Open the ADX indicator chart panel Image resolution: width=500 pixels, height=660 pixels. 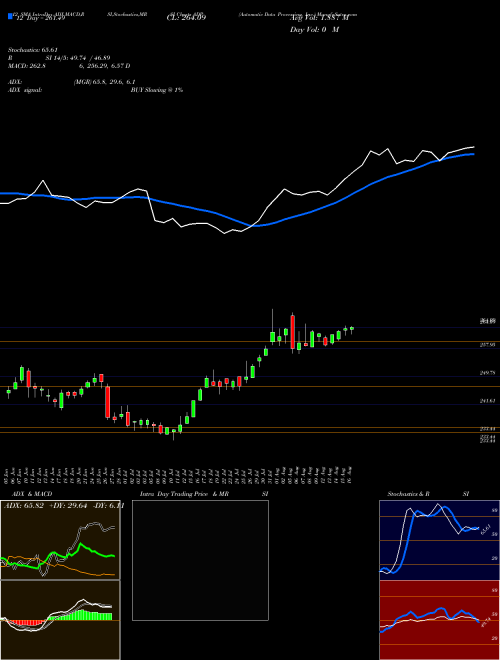60,540
